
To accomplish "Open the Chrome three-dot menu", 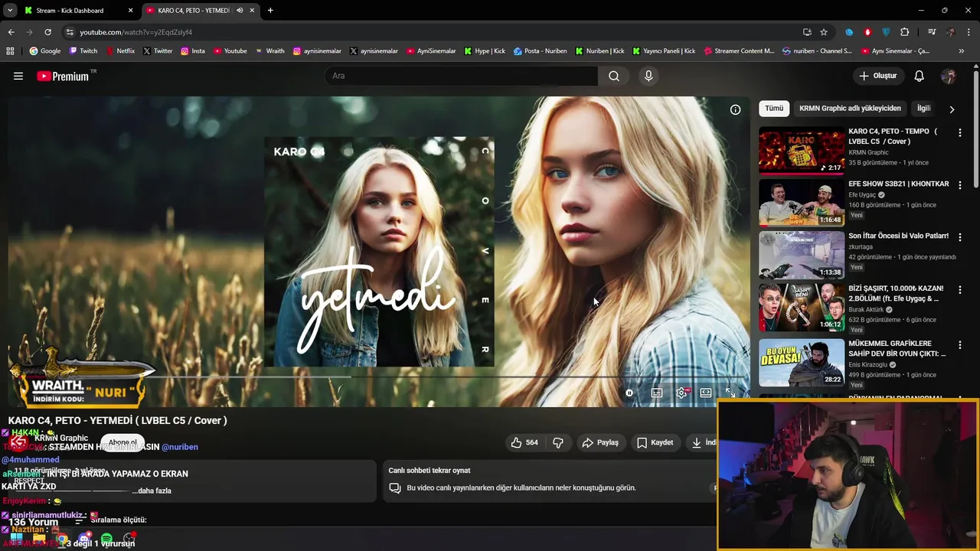I will pyautogui.click(x=969, y=32).
